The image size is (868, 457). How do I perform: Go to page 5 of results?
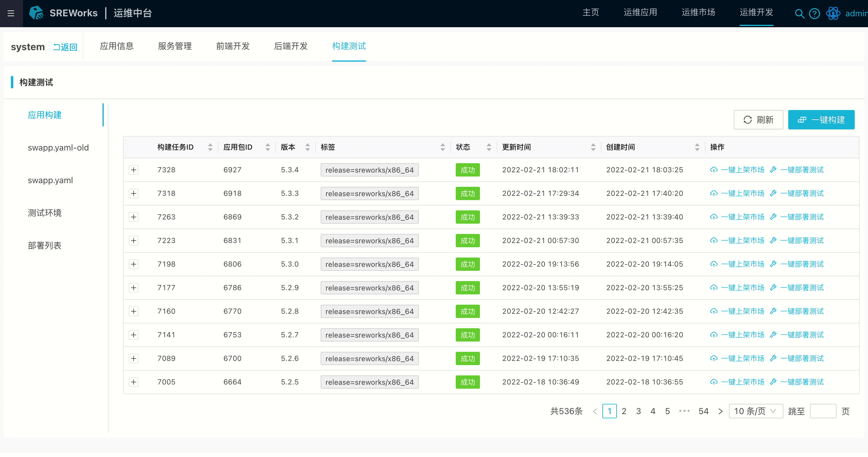click(x=667, y=411)
